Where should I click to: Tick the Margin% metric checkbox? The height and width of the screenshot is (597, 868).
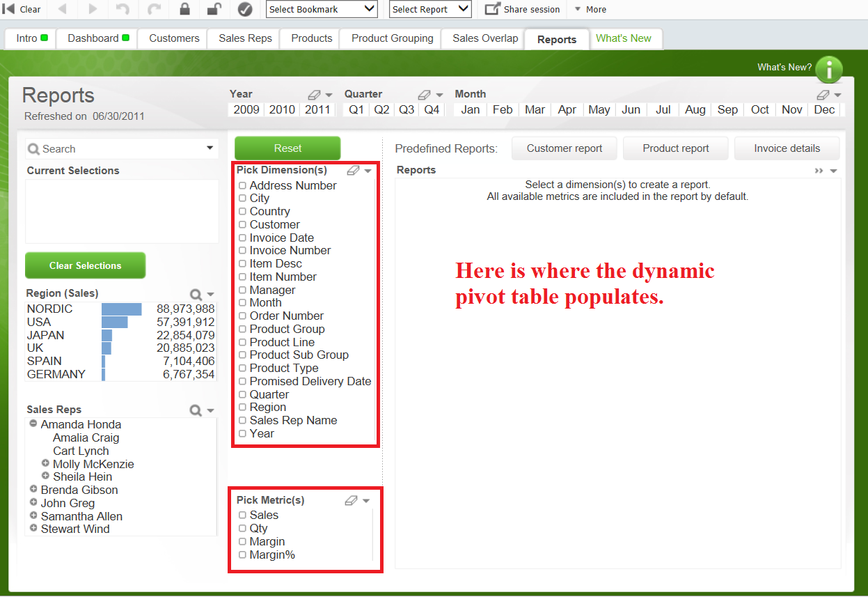click(x=242, y=555)
